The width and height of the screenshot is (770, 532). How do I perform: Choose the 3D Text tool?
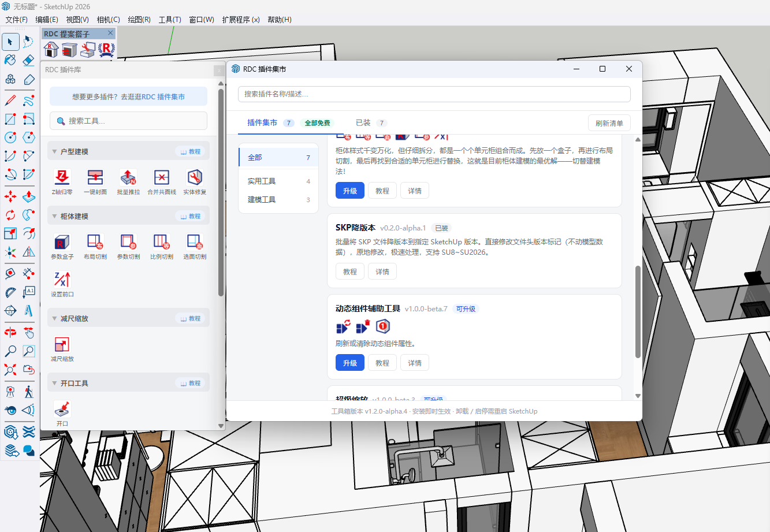pos(28,310)
